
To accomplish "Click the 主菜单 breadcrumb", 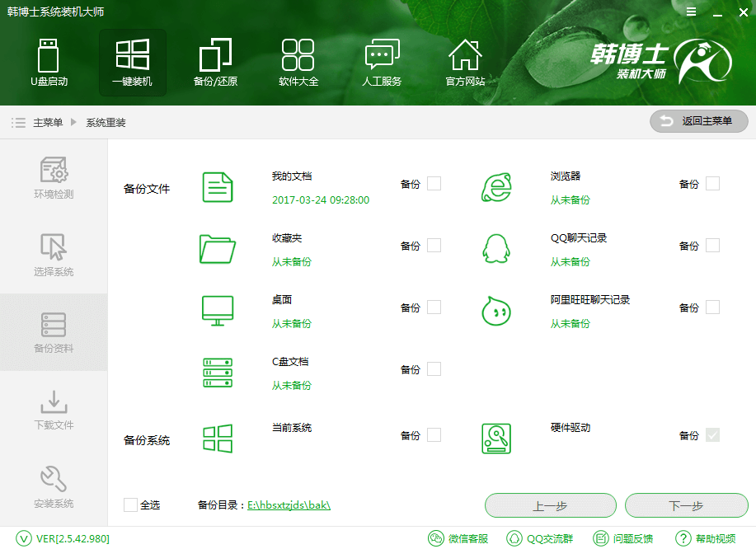I will [48, 123].
